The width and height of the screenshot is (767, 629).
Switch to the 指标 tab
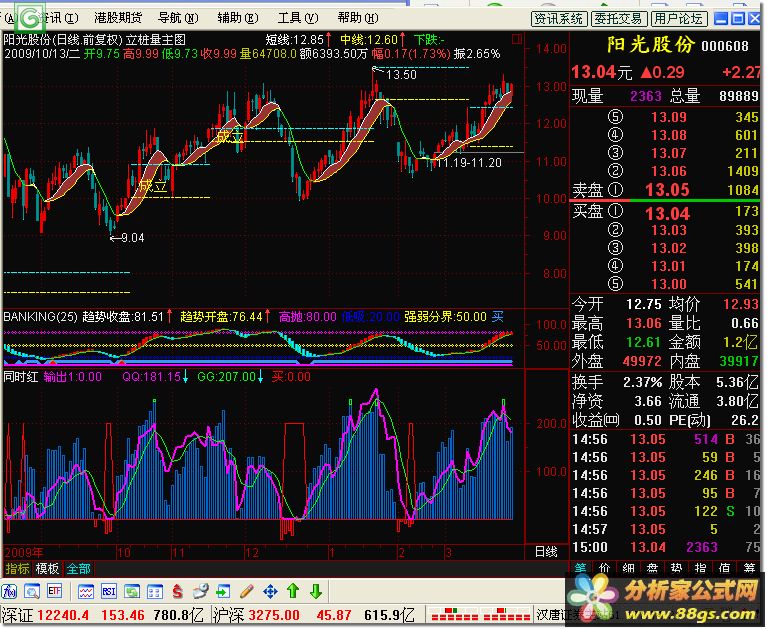(18, 569)
